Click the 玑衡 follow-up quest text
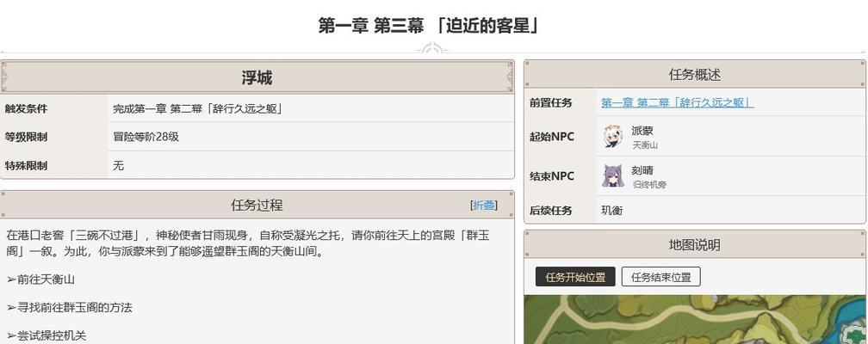868x344 pixels. (x=611, y=211)
